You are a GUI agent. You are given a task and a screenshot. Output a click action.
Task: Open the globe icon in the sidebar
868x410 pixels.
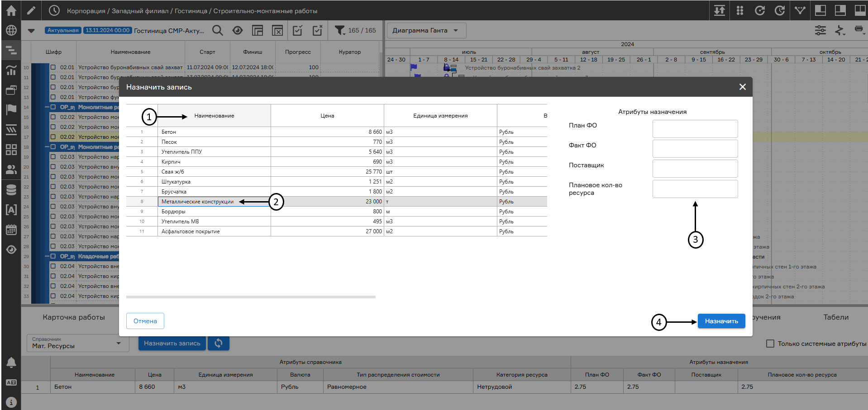[11, 30]
